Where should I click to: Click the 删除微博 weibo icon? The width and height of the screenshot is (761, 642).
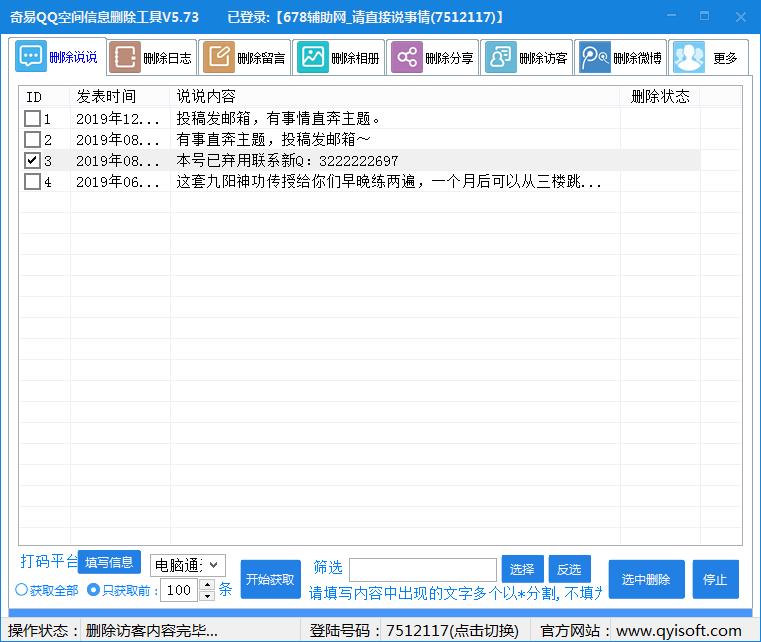pyautogui.click(x=595, y=57)
